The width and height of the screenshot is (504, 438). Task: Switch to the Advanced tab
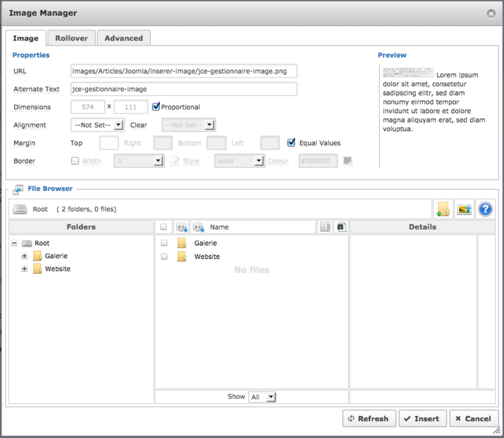pyautogui.click(x=124, y=38)
